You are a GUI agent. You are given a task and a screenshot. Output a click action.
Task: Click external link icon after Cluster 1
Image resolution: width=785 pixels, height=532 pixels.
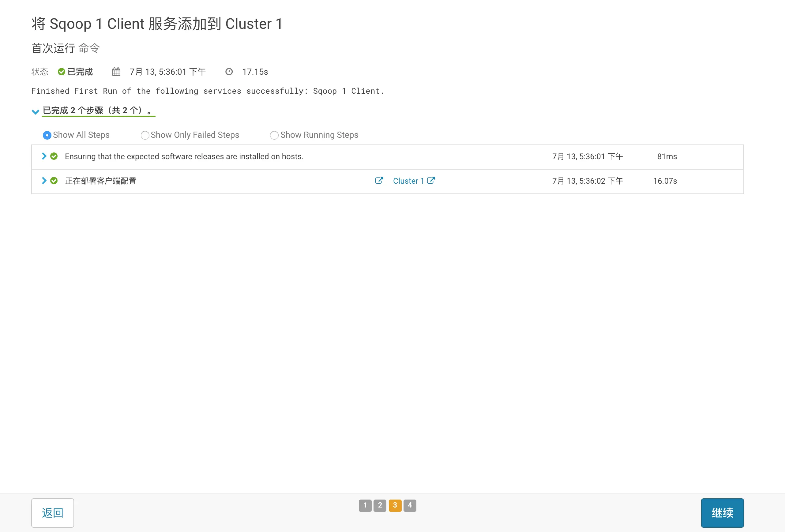(431, 180)
